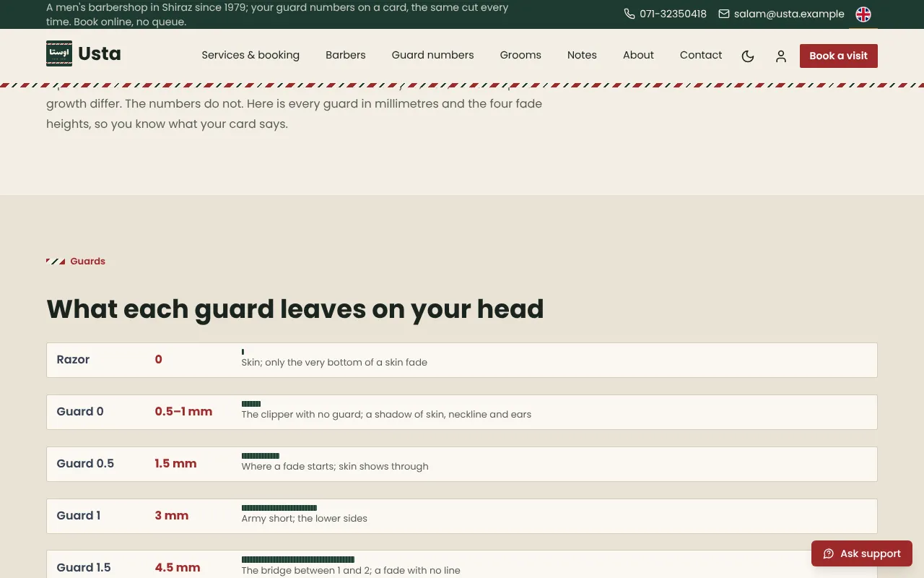Viewport: 924px width, 578px height.
Task: Click the Usta logo icon
Action: tap(59, 53)
